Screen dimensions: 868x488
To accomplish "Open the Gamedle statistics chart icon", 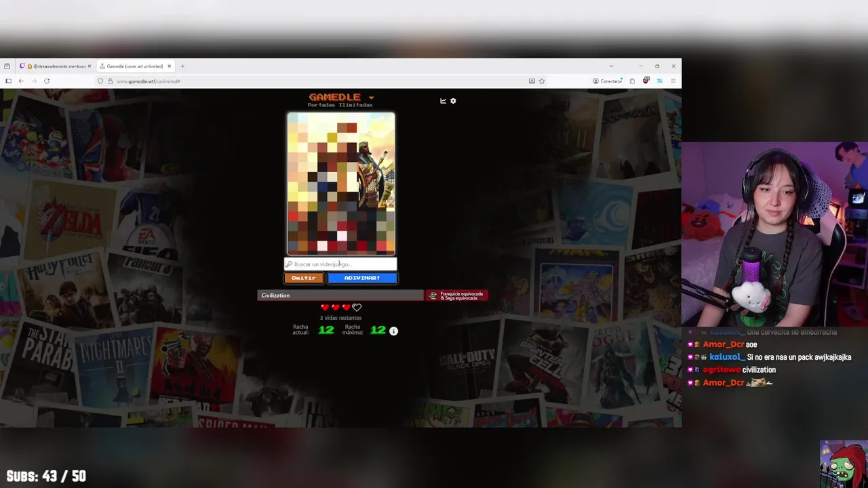I will click(443, 101).
